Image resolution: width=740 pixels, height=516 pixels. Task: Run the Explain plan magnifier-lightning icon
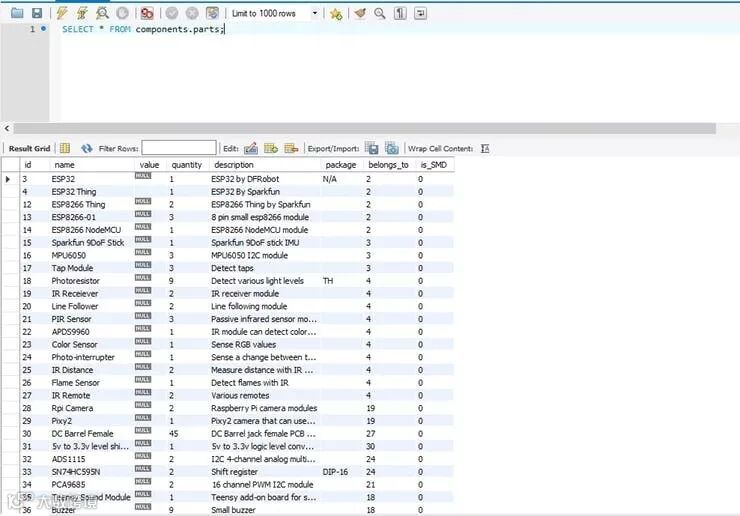click(x=102, y=13)
